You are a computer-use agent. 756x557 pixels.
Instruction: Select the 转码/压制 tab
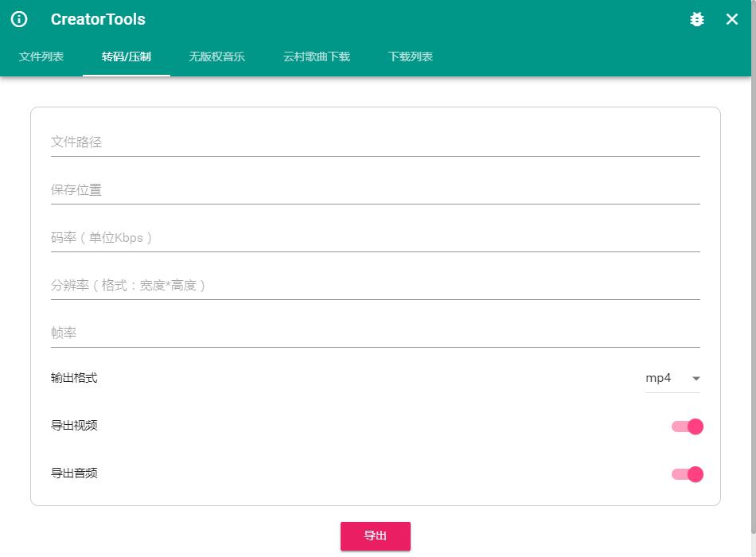pyautogui.click(x=126, y=56)
